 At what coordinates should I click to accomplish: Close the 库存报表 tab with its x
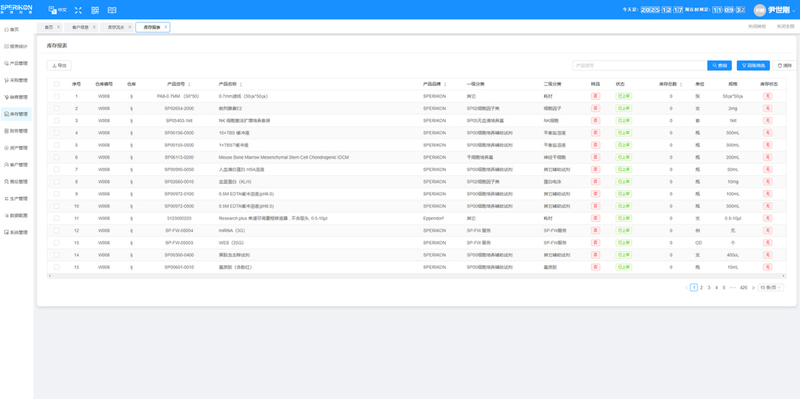(165, 27)
